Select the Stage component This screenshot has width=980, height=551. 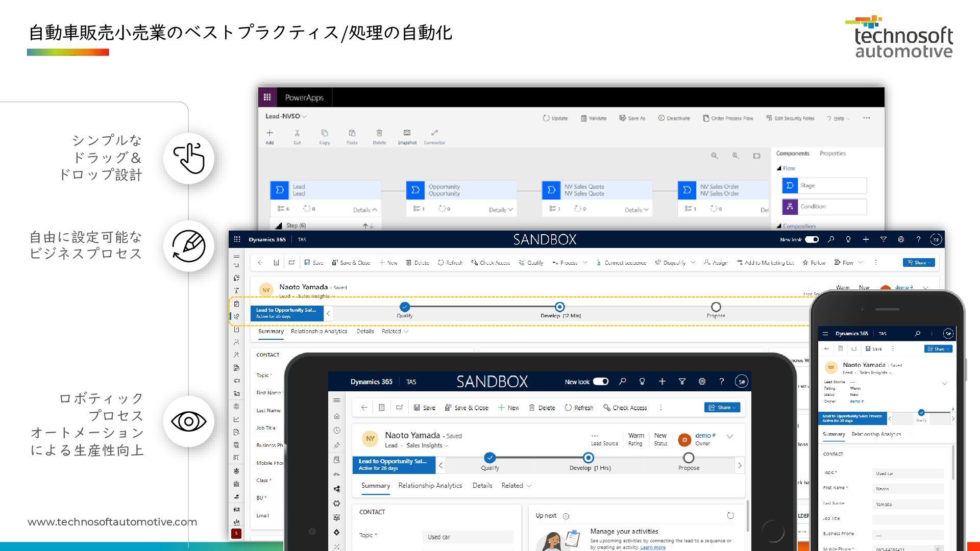824,186
